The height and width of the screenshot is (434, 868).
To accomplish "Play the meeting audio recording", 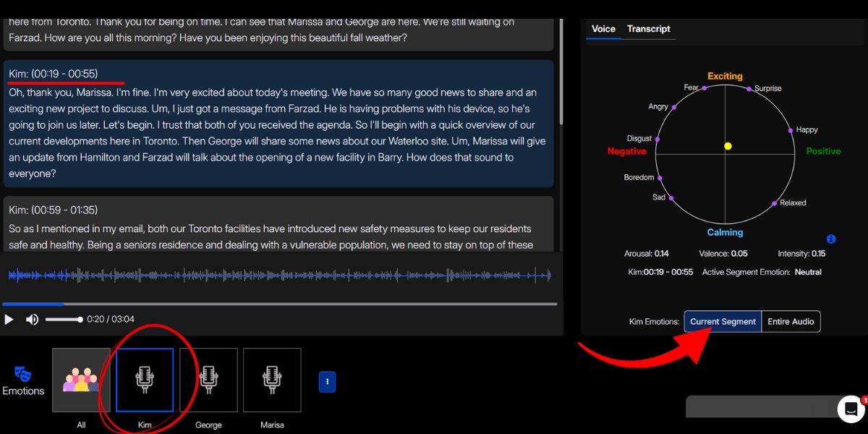I will (9, 319).
